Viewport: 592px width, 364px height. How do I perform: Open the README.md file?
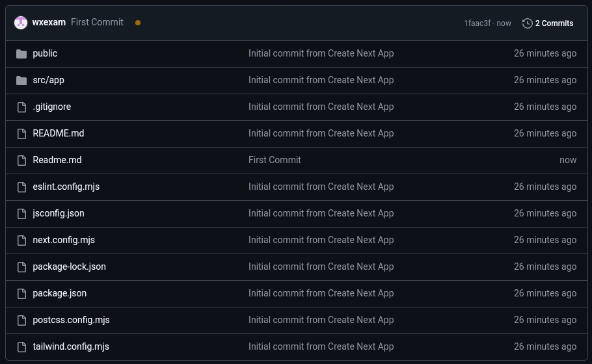[59, 133]
